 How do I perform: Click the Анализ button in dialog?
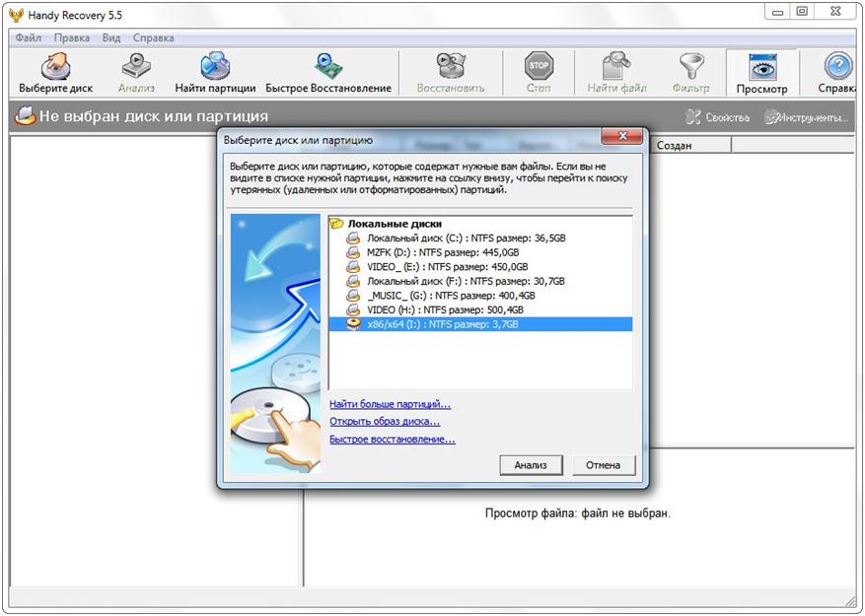(531, 465)
